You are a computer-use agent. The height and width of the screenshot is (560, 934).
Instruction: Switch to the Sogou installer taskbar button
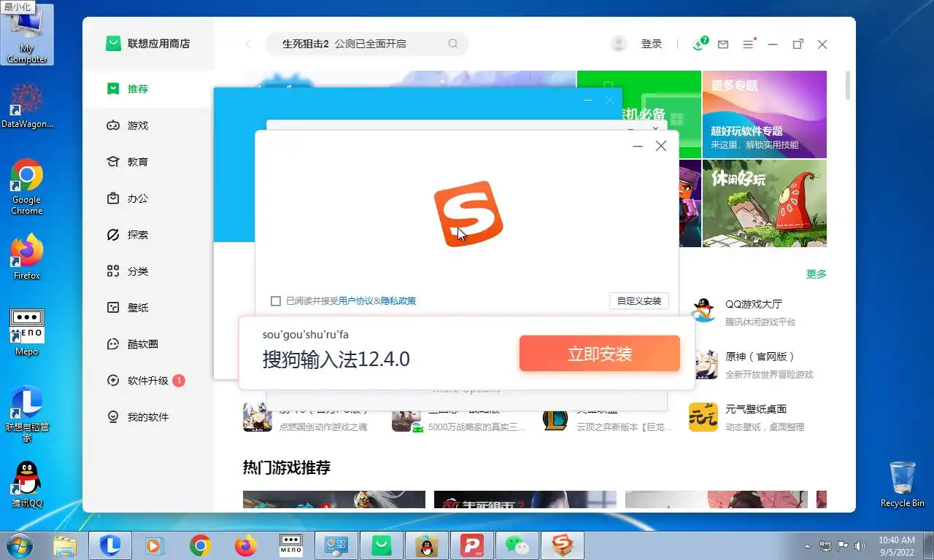point(562,545)
